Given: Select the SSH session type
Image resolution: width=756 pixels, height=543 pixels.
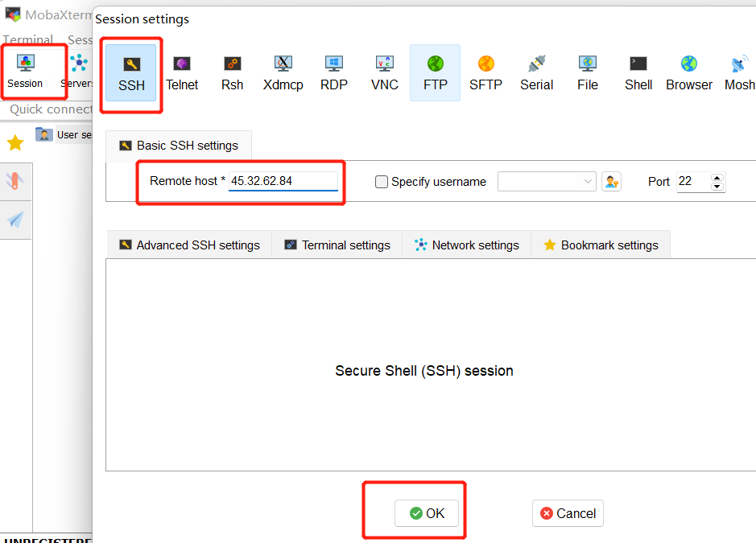Looking at the screenshot, I should [131, 73].
